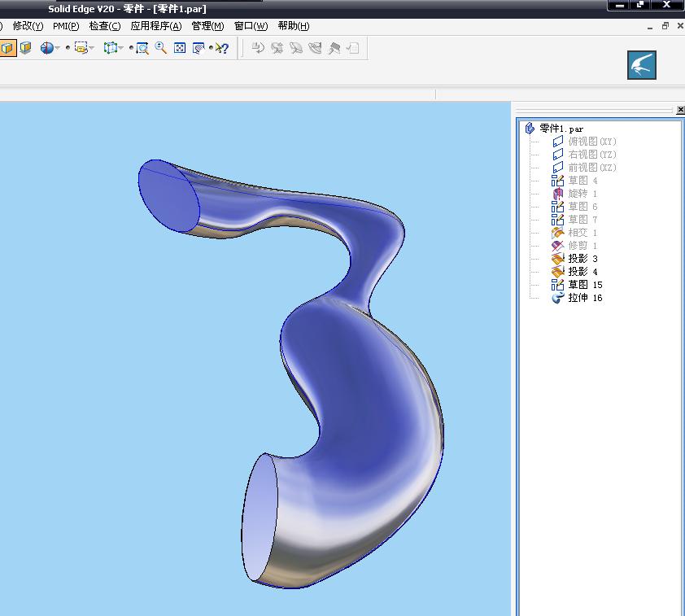This screenshot has width=685, height=616.
Task: Select 修剪 1 feature in tree
Action: pos(582,246)
